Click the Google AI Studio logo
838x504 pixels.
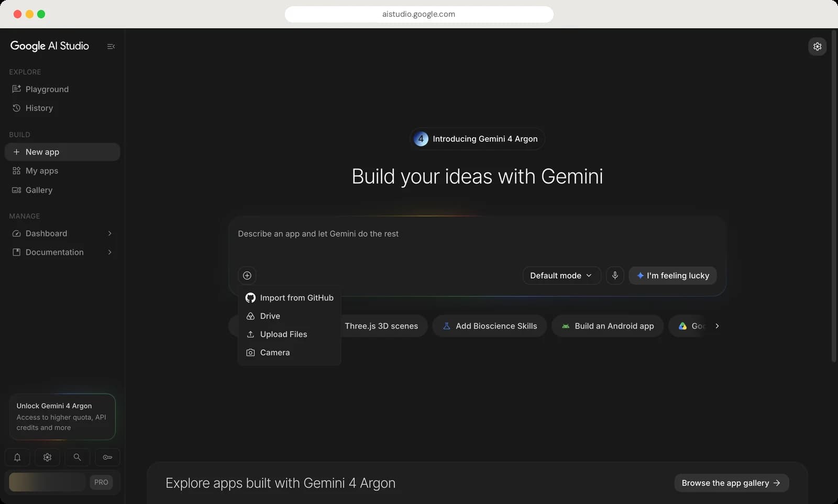point(50,46)
